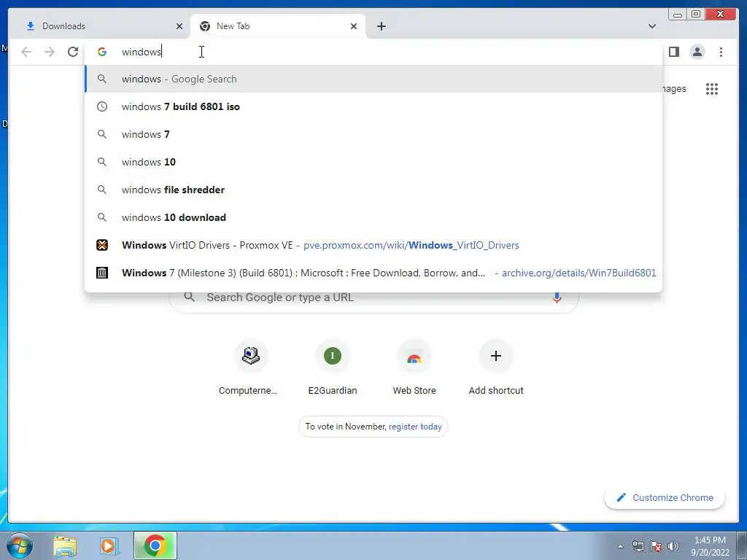This screenshot has height=560, width=747.
Task: Pick the "windows 7" suggestion
Action: click(x=373, y=134)
